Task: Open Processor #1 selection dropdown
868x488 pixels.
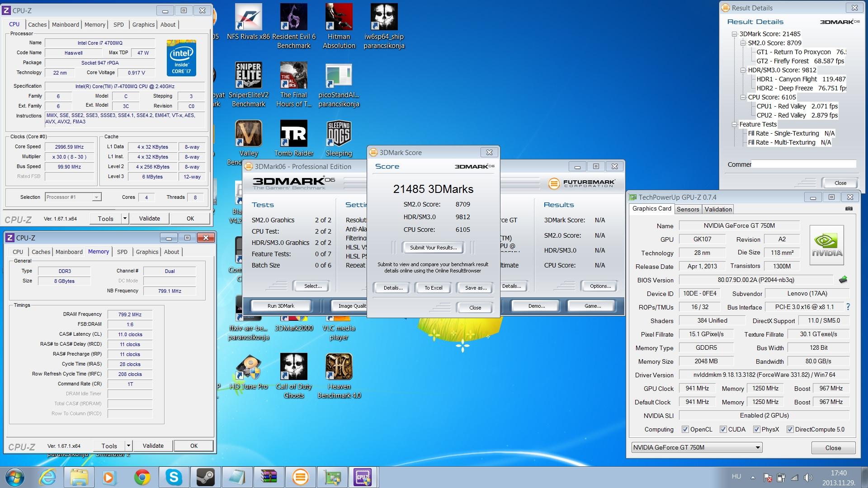Action: (x=73, y=197)
